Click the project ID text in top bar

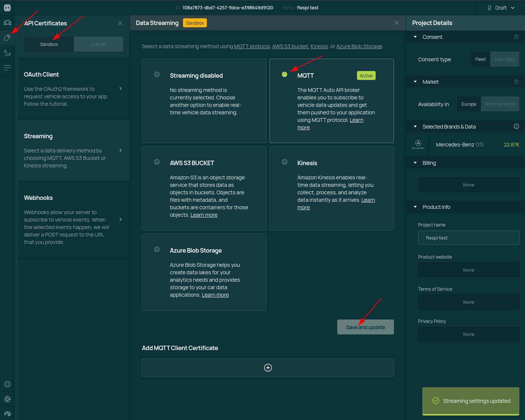[228, 8]
